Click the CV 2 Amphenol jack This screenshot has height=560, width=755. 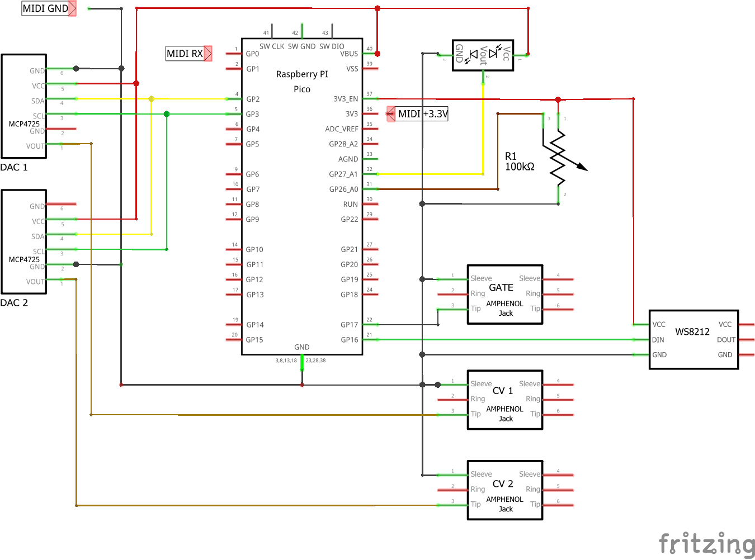pyautogui.click(x=504, y=490)
